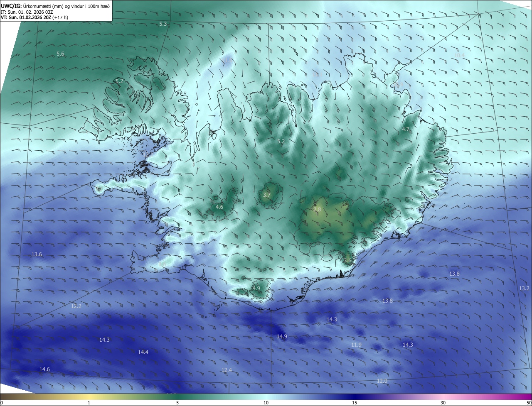
Task: Click the 13.6 value label over the ocean
Action: pos(37,254)
